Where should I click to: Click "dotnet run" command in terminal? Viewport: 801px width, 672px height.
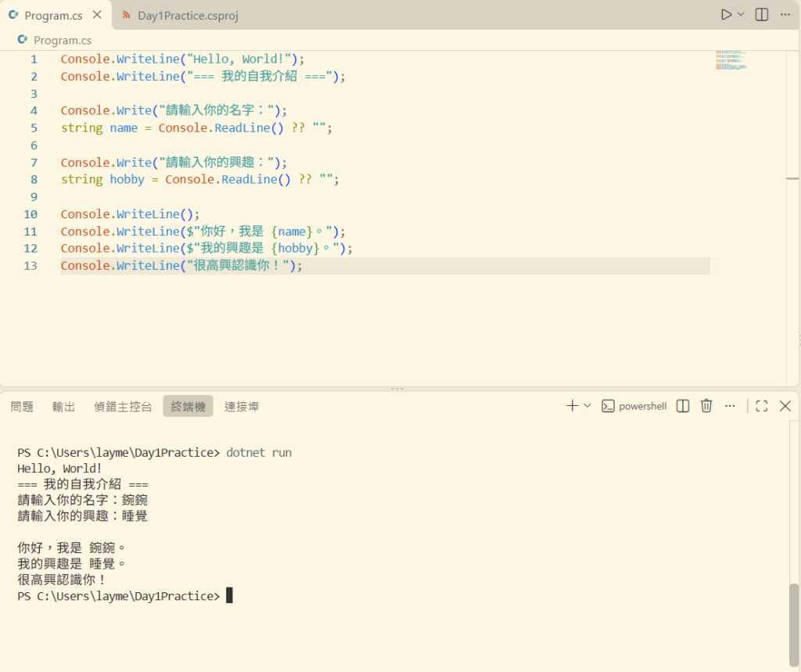[259, 453]
